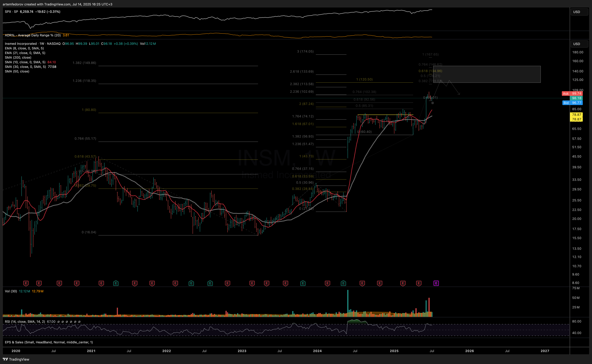This screenshot has height=364, width=592.
Task: Click the blue Bid 96.77 price label
Action: [572, 103]
